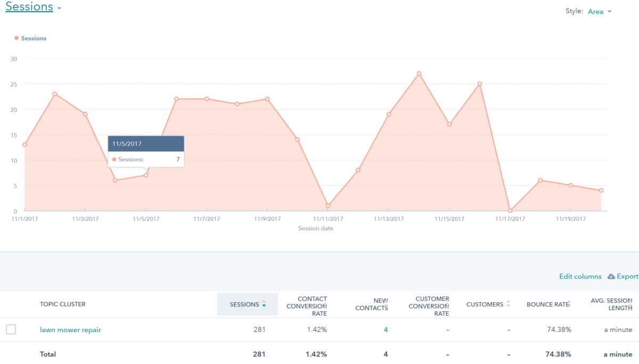Open the Edit columns dialog

pyautogui.click(x=580, y=276)
